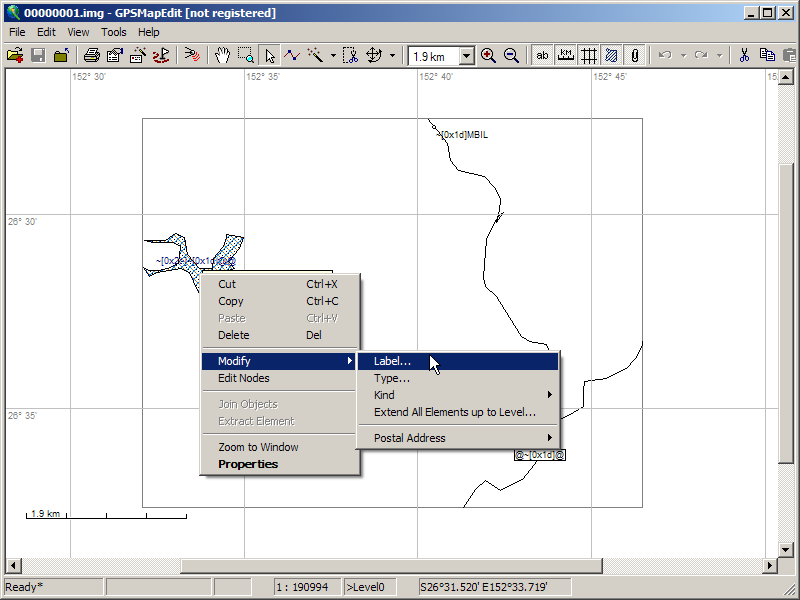Image resolution: width=800 pixels, height=600 pixels.
Task: Click Properties in the context menu
Action: [248, 464]
